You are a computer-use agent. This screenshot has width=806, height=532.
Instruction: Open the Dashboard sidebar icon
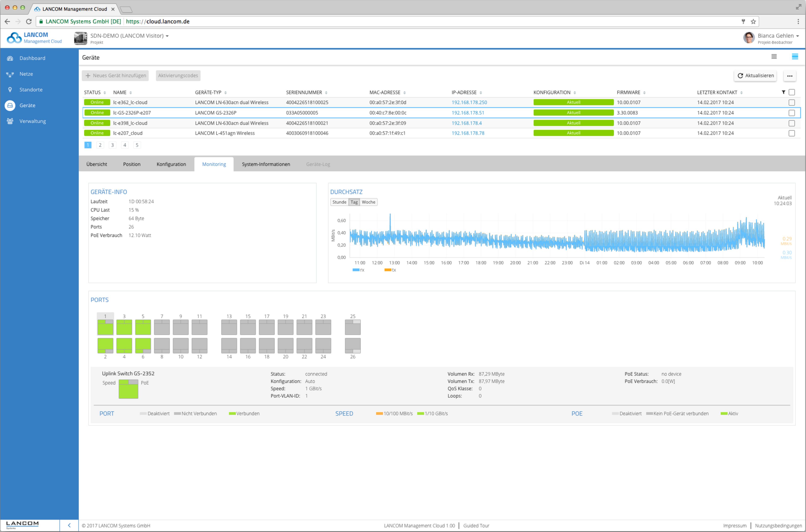tap(10, 58)
